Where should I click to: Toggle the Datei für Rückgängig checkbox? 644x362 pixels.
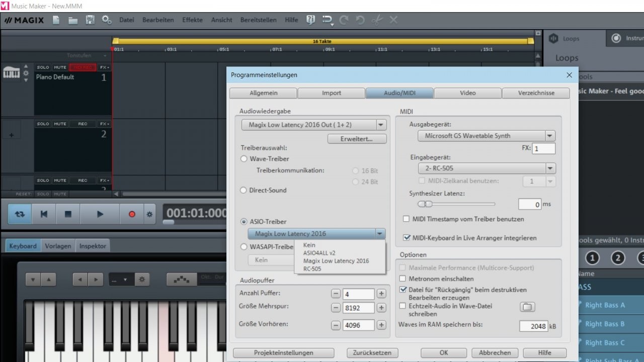(x=403, y=290)
